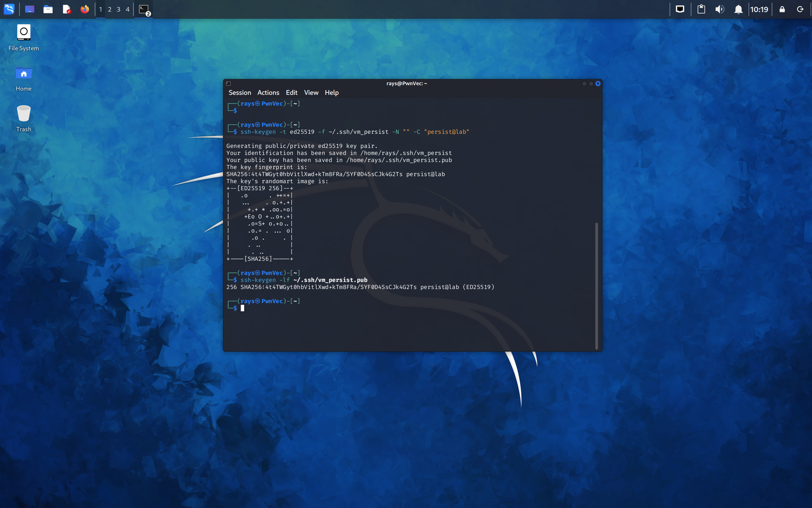Lock the screen with padlock icon
Screen dimensions: 812x508
point(782,9)
